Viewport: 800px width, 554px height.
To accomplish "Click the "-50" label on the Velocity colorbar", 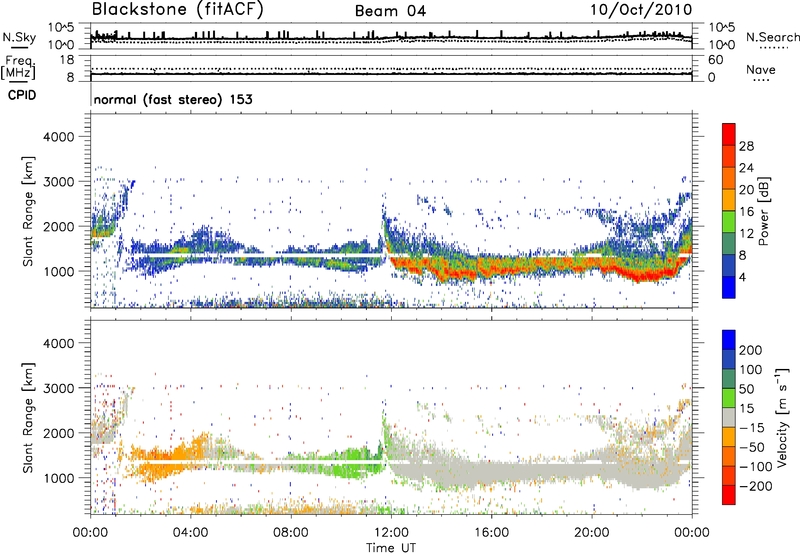I will coord(751,447).
